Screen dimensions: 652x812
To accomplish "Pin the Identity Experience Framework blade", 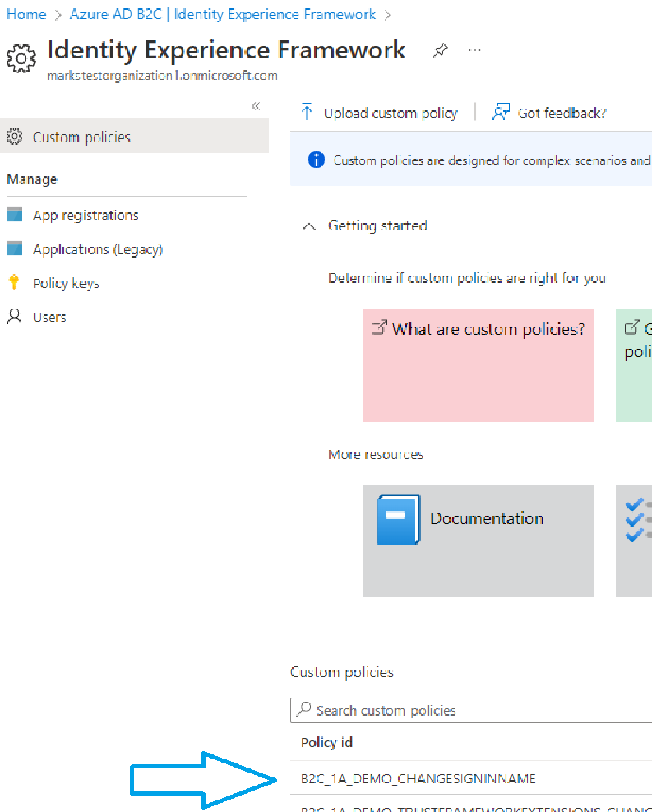I will coord(441,50).
